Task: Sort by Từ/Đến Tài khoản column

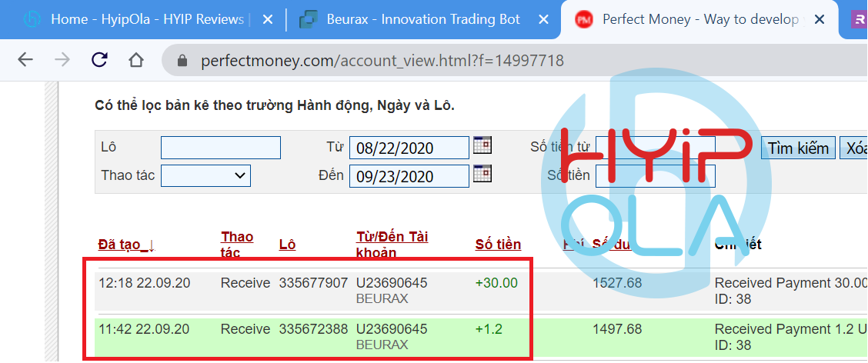Action: click(x=392, y=245)
